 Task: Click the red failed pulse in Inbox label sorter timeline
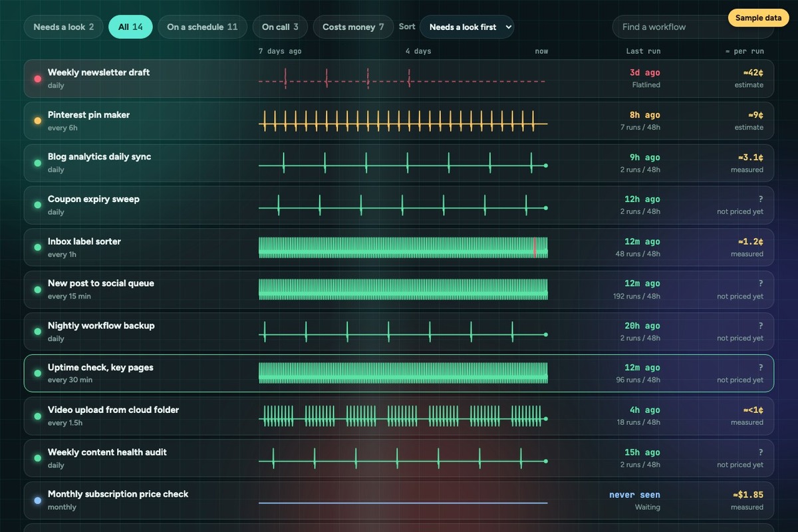pos(535,247)
